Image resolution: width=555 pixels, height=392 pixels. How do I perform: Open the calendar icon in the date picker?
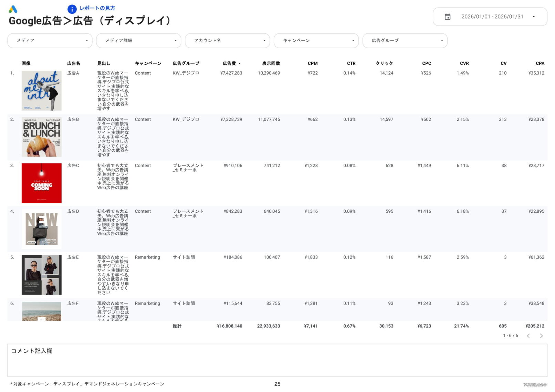(448, 17)
